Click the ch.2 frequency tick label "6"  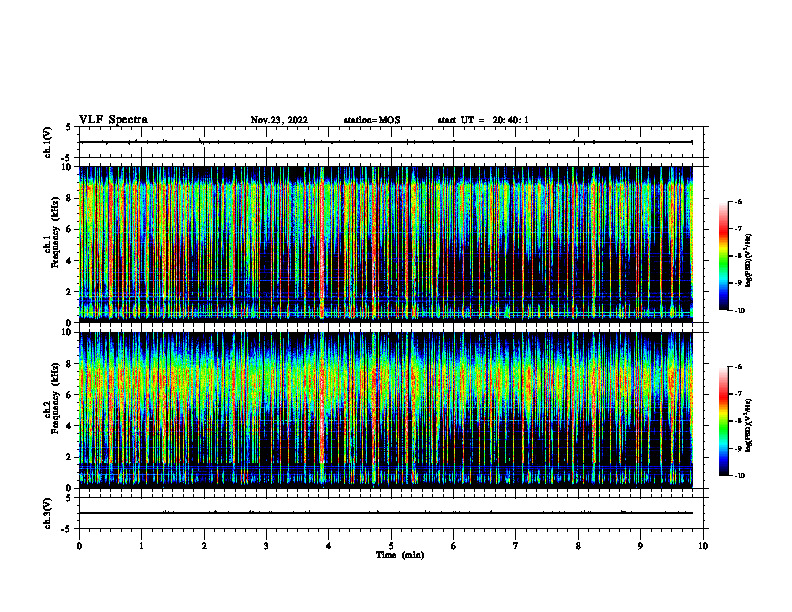point(70,395)
